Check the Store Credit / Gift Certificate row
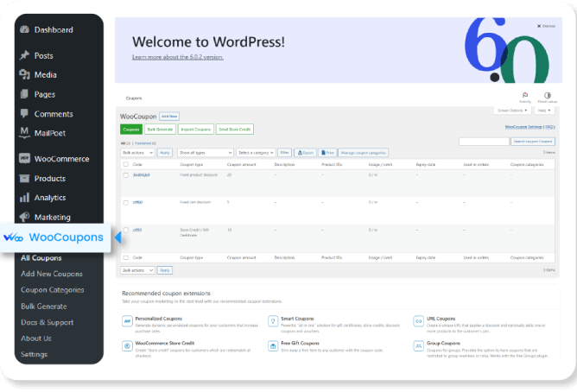Viewport: 577px width, 392px height. pos(126,230)
